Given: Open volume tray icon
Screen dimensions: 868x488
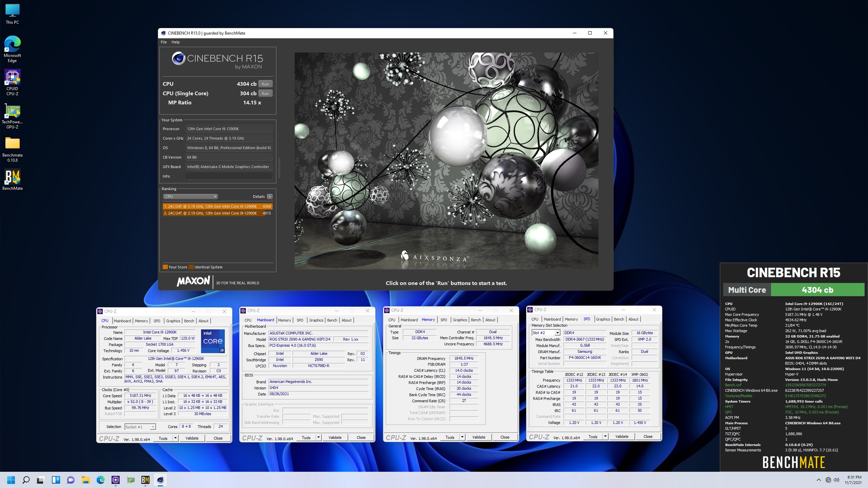Looking at the screenshot, I should (x=836, y=480).
